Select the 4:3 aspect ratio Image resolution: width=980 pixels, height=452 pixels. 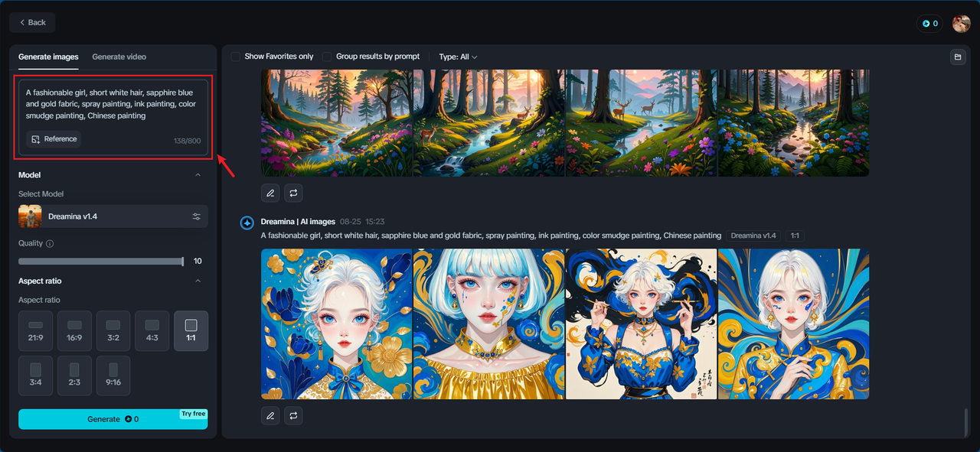click(152, 330)
